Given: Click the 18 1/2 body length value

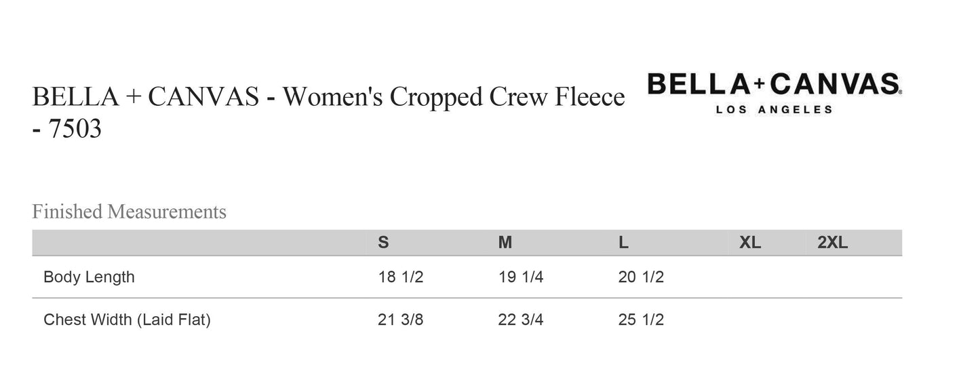Looking at the screenshot, I should coord(401,277).
